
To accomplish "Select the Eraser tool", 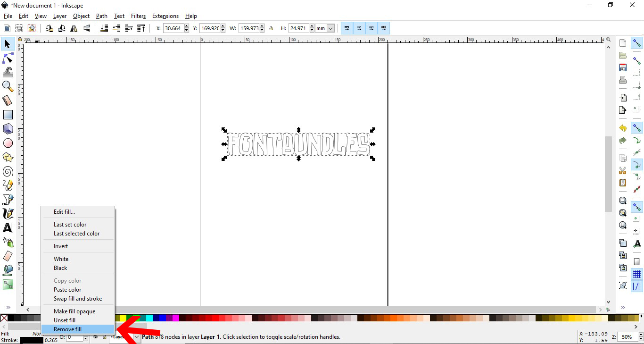I will tap(8, 256).
